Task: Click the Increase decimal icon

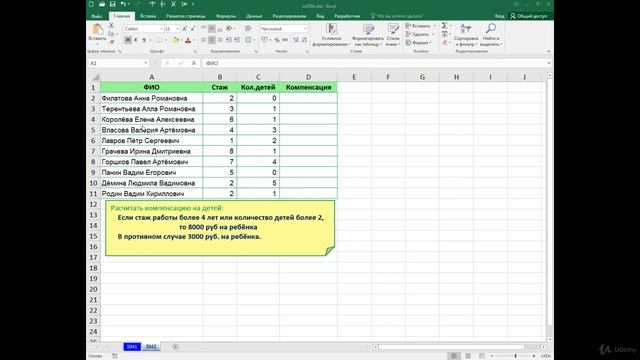Action: pyautogui.click(x=296, y=40)
